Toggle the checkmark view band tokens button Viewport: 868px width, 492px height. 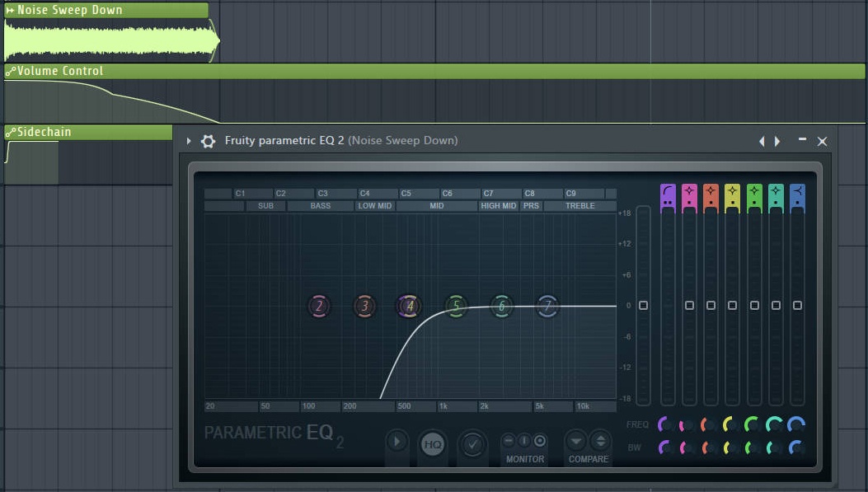tap(473, 444)
